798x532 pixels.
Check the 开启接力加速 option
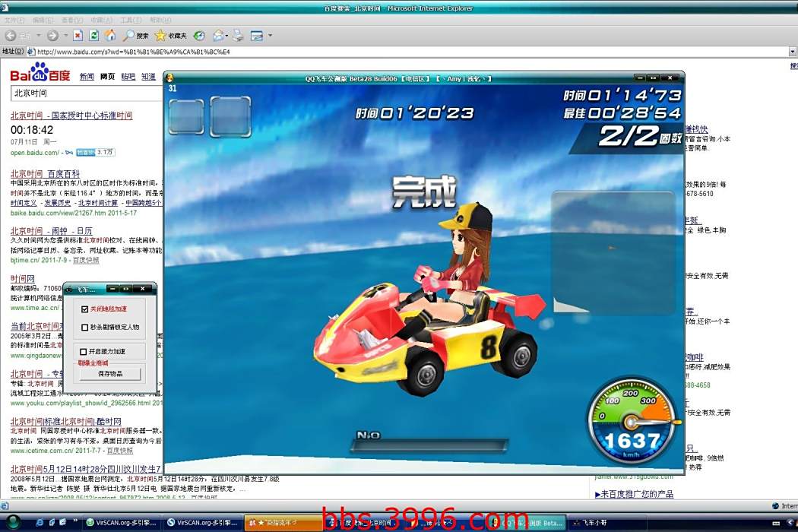point(84,352)
